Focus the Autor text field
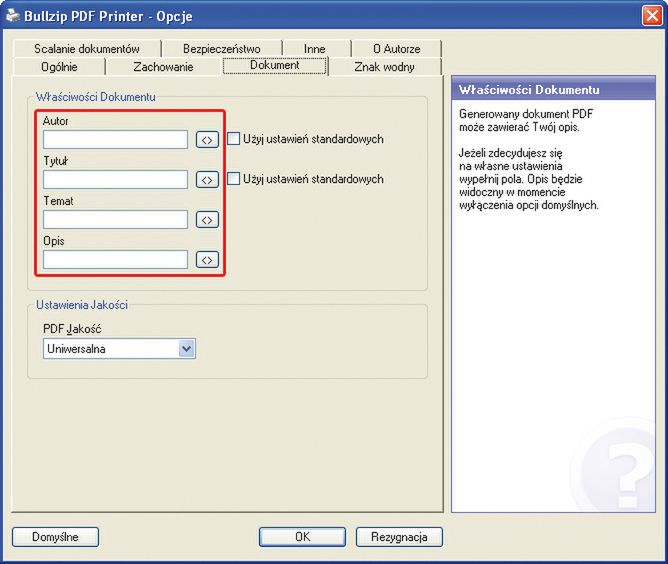This screenshot has height=564, width=668. [x=115, y=140]
